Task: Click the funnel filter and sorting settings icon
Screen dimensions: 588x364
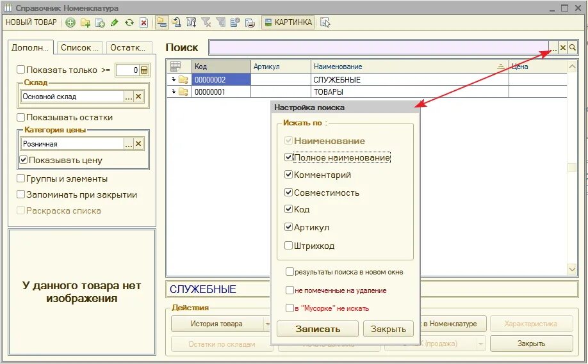Action: pyautogui.click(x=192, y=22)
